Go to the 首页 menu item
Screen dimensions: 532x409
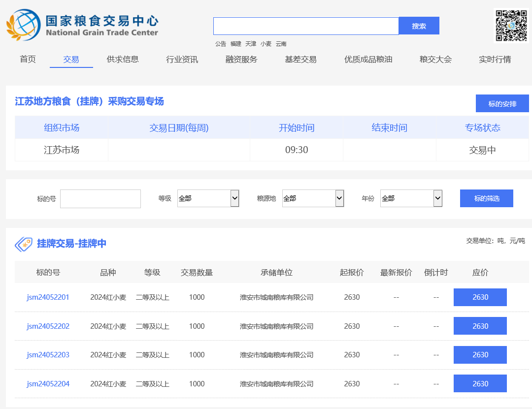tap(28, 60)
